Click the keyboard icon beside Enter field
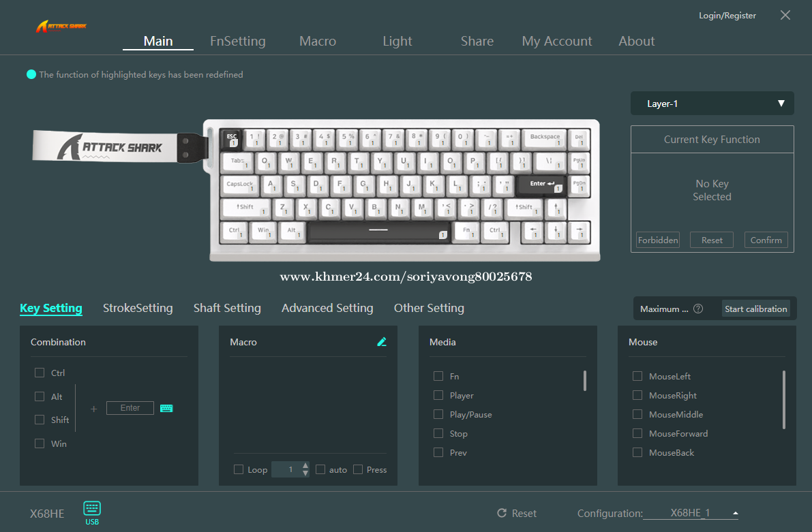 click(166, 408)
